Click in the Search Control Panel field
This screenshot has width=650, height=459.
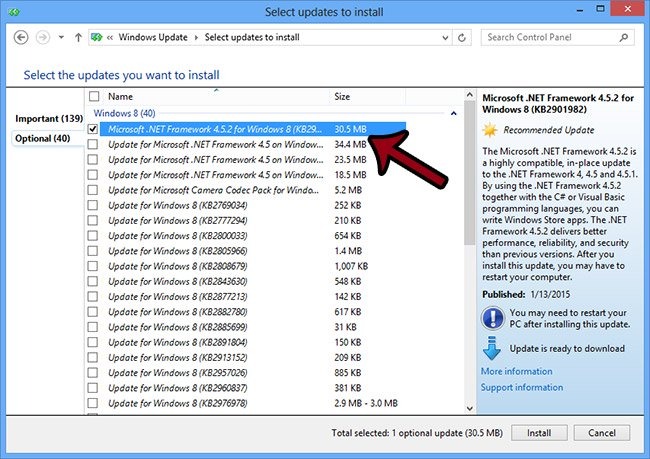point(550,38)
